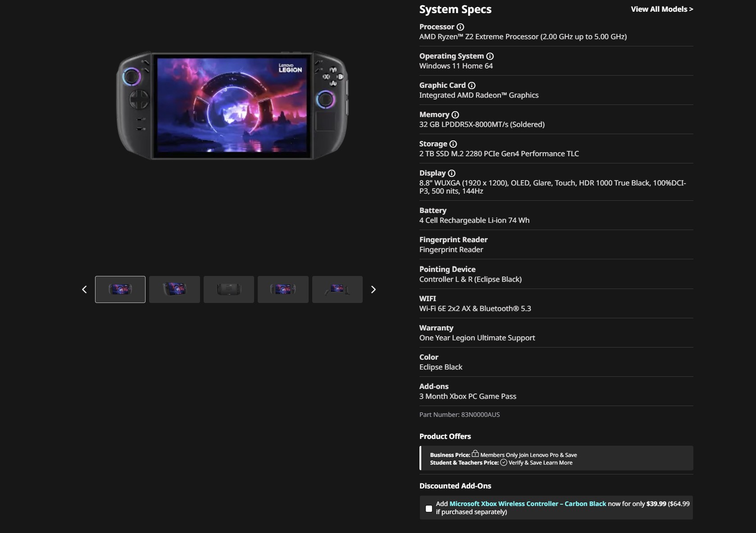Show previous thumbnails with the left arrow
Screen dimensions: 756x533
(x=84, y=289)
